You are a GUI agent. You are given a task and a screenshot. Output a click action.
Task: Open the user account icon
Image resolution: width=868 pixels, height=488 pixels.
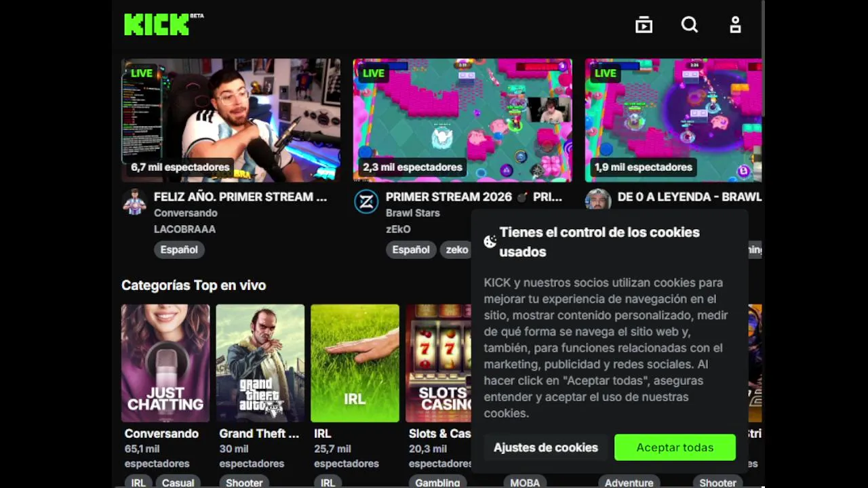[735, 25]
